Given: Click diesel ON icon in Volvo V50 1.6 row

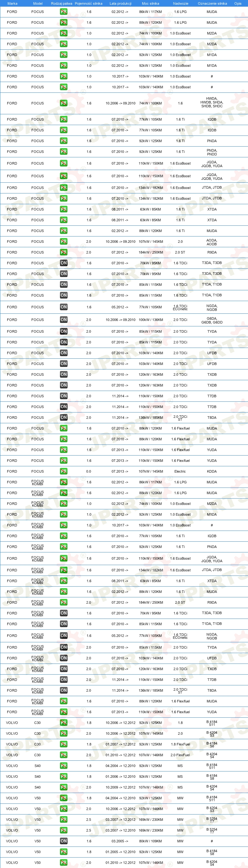Looking at the screenshot, I should pyautogui.click(x=63, y=841).
